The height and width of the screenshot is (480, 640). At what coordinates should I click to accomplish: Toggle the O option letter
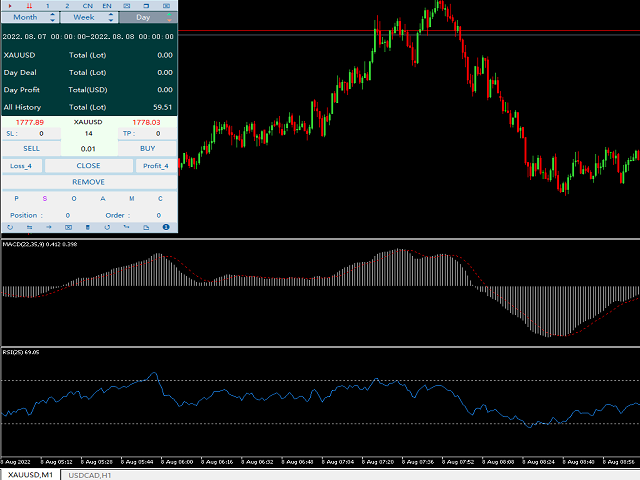coord(74,198)
